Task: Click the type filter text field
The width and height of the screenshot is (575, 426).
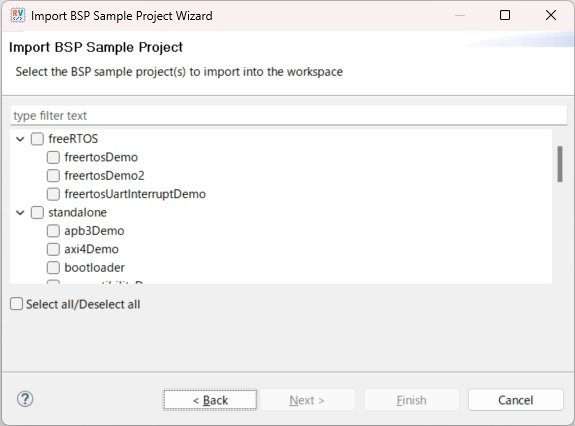Action: 289,115
